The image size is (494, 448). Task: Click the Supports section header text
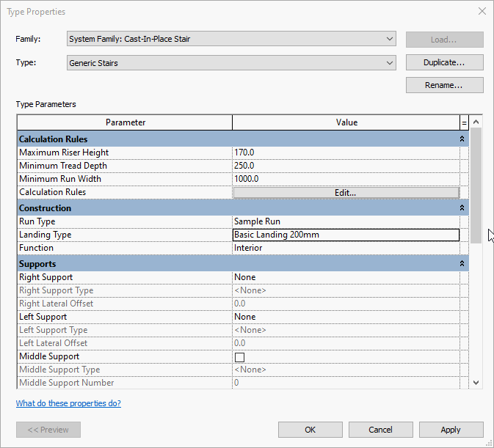click(37, 264)
